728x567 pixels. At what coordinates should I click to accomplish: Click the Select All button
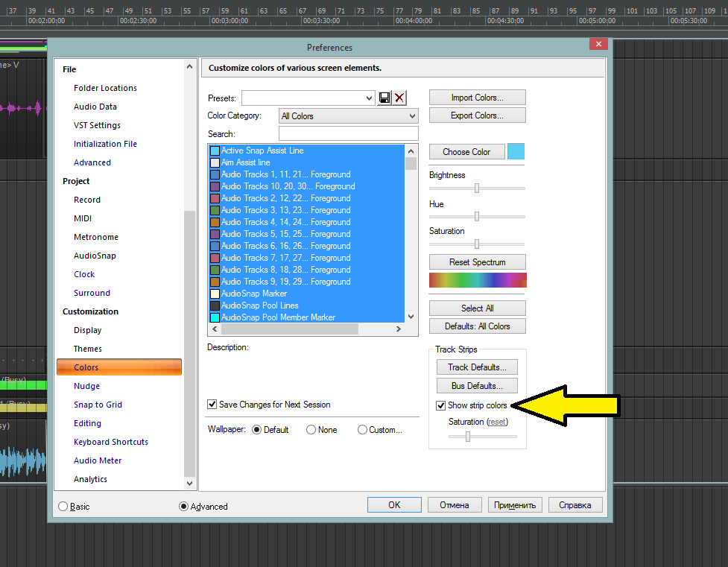(478, 308)
